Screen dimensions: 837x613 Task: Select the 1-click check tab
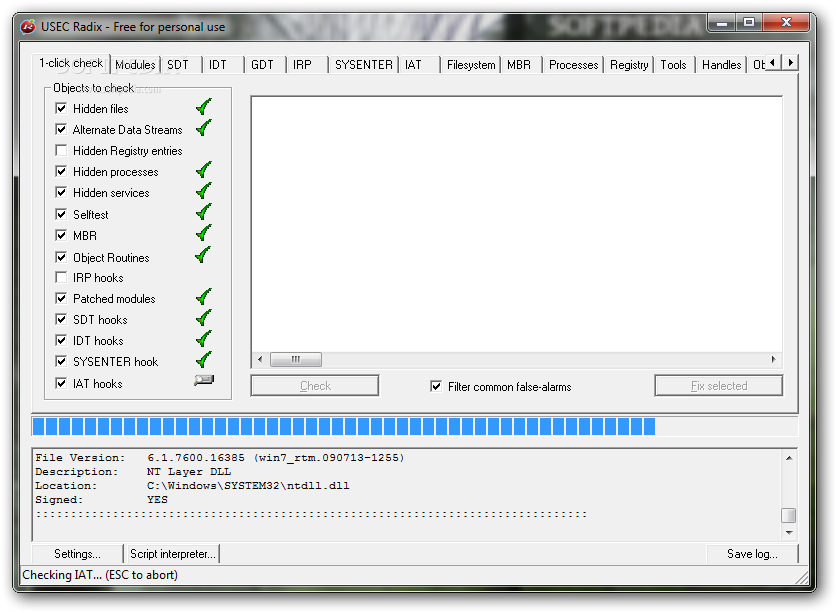pos(71,63)
